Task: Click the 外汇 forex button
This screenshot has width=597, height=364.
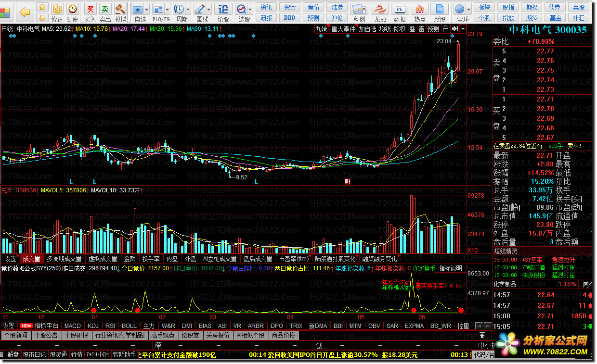Action: coord(578,18)
